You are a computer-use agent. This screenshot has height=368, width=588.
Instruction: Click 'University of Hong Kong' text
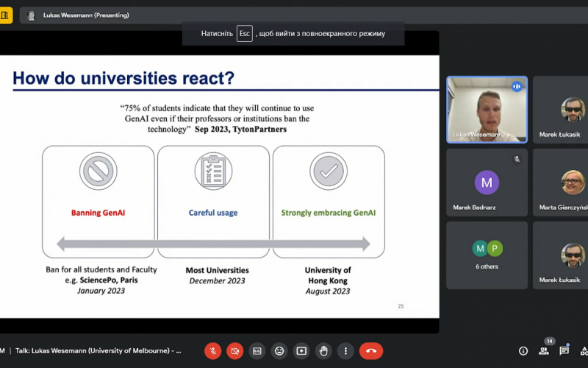pos(328,275)
